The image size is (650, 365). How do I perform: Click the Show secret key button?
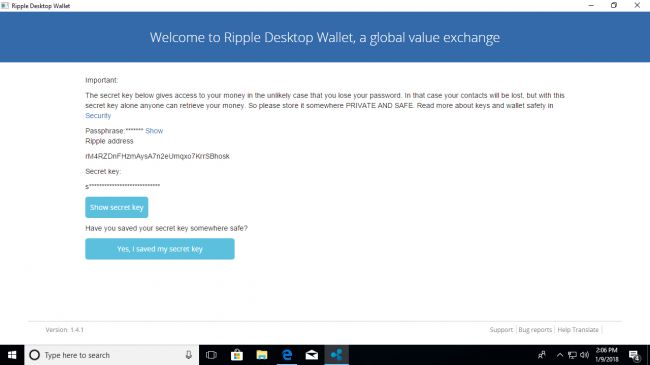point(116,207)
